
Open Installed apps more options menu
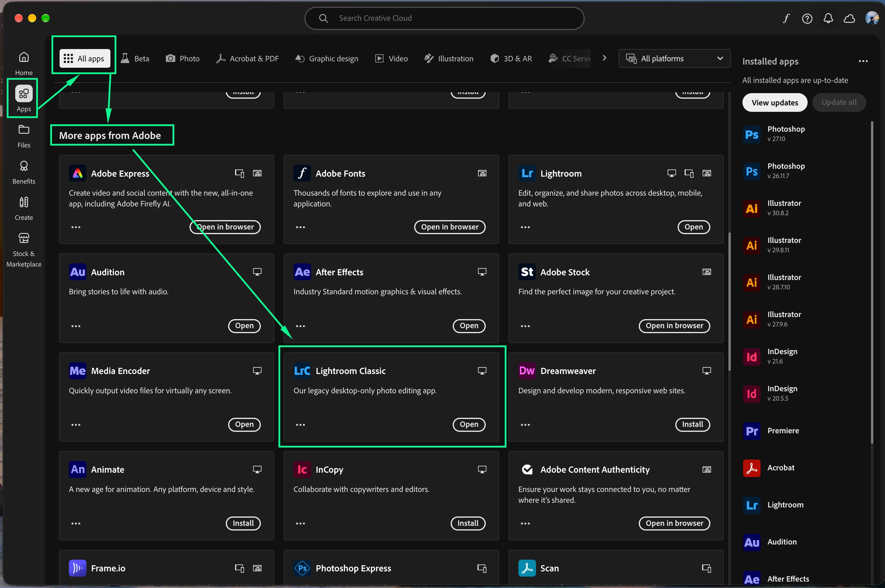(x=863, y=61)
